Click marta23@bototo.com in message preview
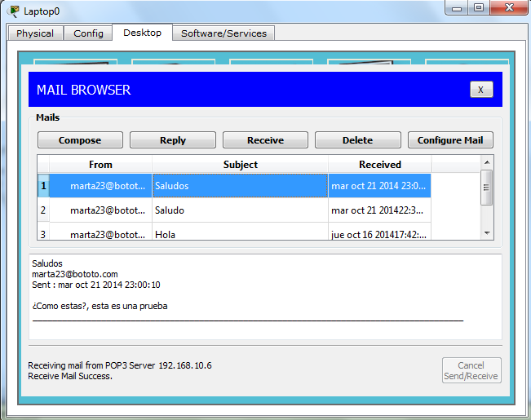Image resolution: width=531 pixels, height=420 pixels. coord(75,274)
